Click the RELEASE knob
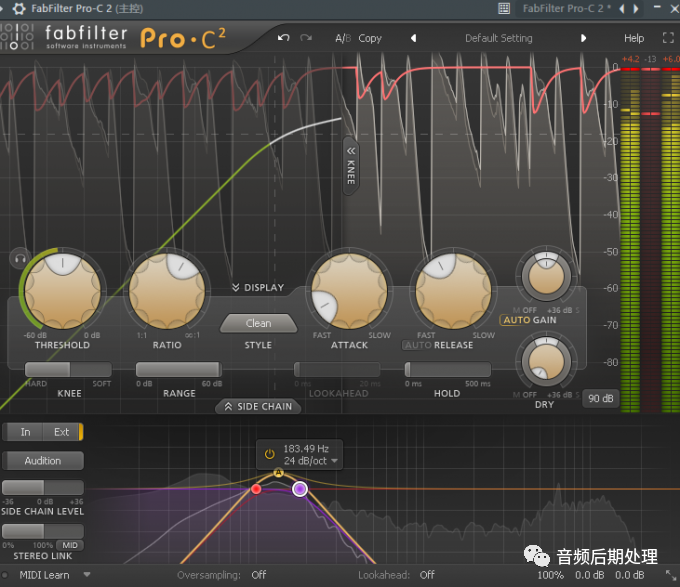680x587 pixels. click(454, 291)
